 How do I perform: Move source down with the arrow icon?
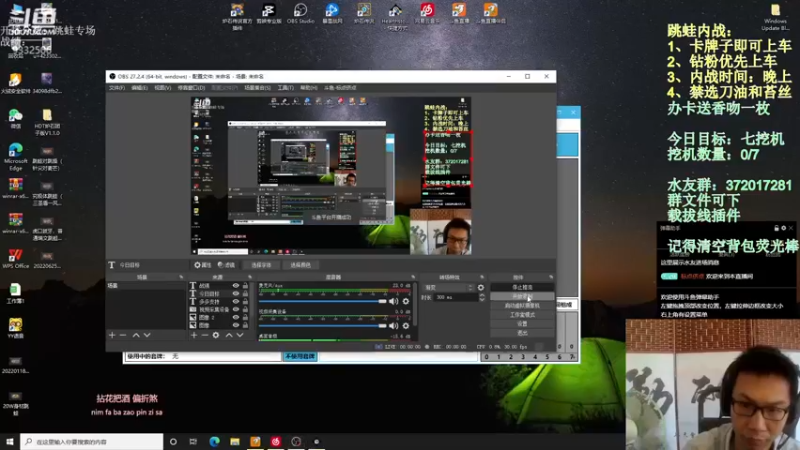point(240,335)
